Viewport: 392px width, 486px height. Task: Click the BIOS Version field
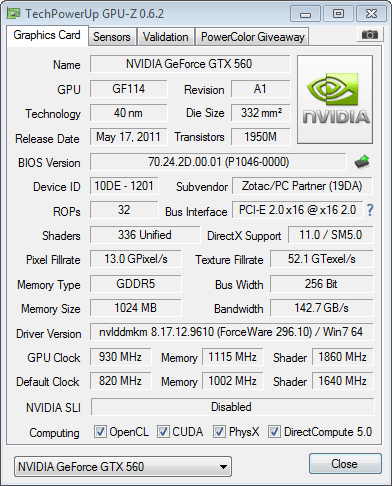(x=218, y=162)
